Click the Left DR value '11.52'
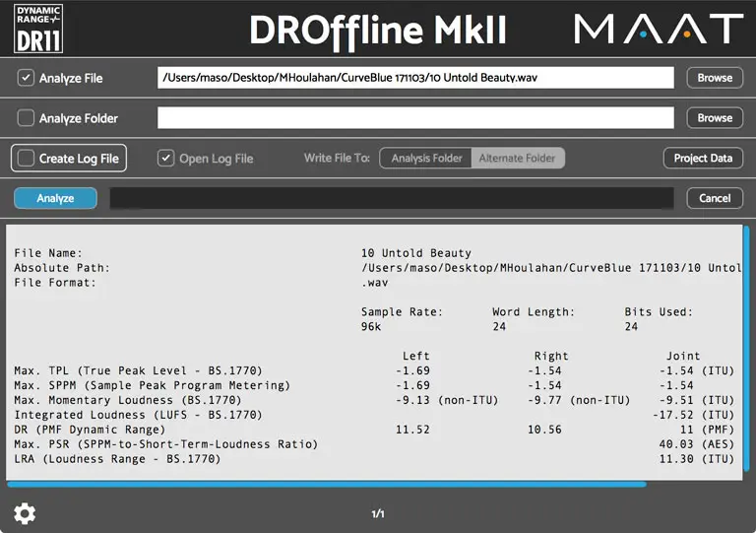The image size is (756, 533). 412,430
